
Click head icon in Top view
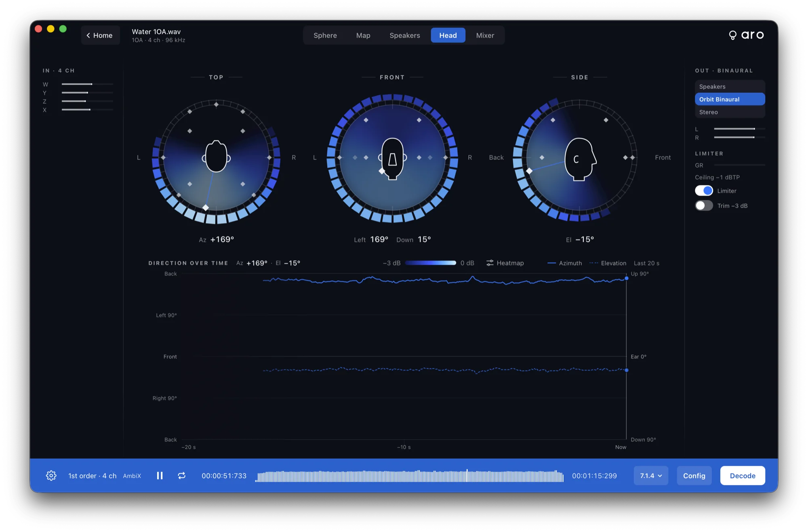(216, 157)
